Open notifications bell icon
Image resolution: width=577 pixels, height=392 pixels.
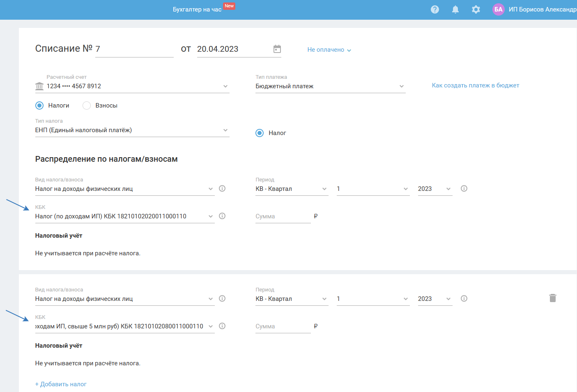(x=455, y=9)
